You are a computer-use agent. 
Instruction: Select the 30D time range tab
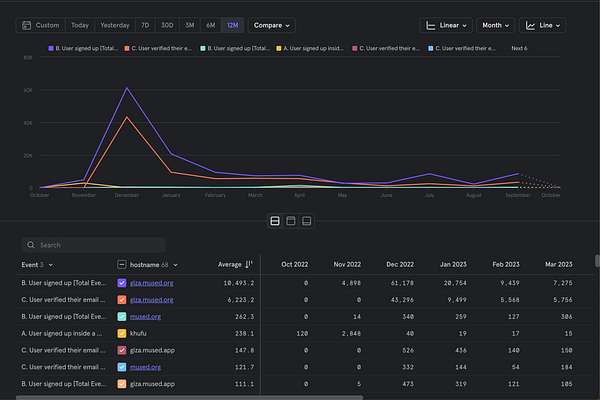point(167,24)
